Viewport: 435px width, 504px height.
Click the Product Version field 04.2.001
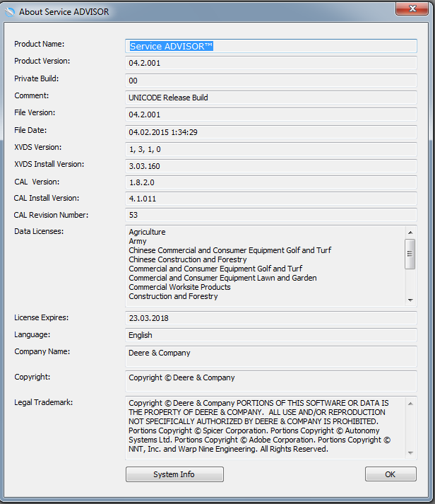pos(271,63)
